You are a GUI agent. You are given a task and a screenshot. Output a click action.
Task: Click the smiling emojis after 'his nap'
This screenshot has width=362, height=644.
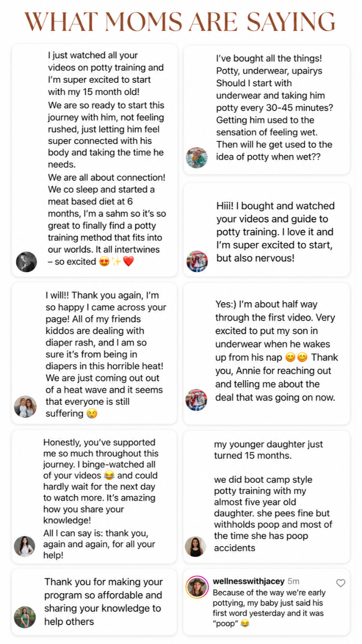coord(296,358)
